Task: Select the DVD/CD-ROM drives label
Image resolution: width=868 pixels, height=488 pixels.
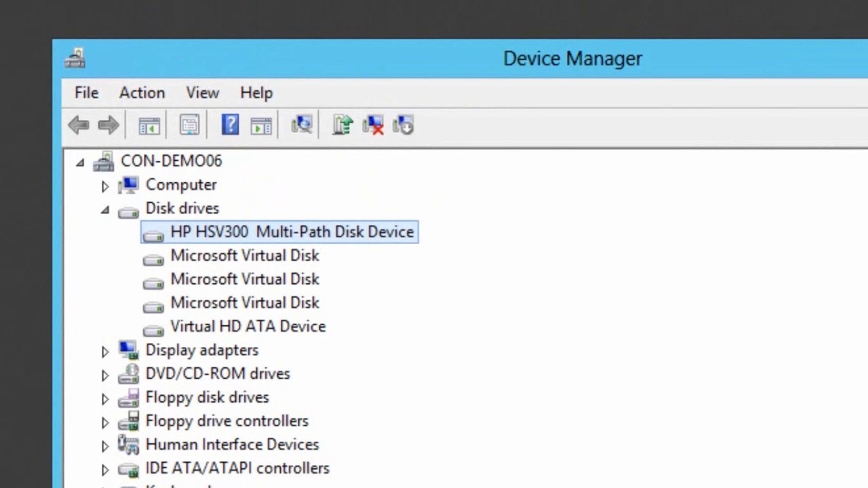Action: (x=218, y=373)
